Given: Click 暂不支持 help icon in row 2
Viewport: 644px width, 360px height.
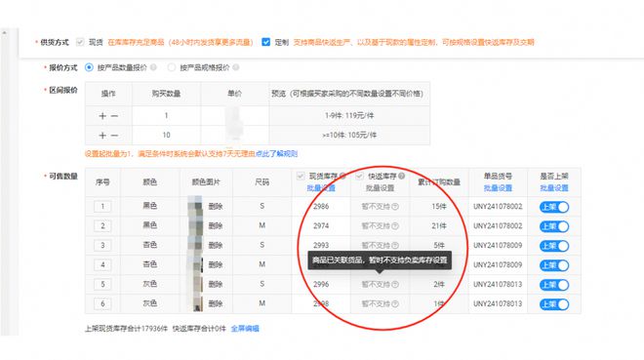Looking at the screenshot, I should pos(395,225).
